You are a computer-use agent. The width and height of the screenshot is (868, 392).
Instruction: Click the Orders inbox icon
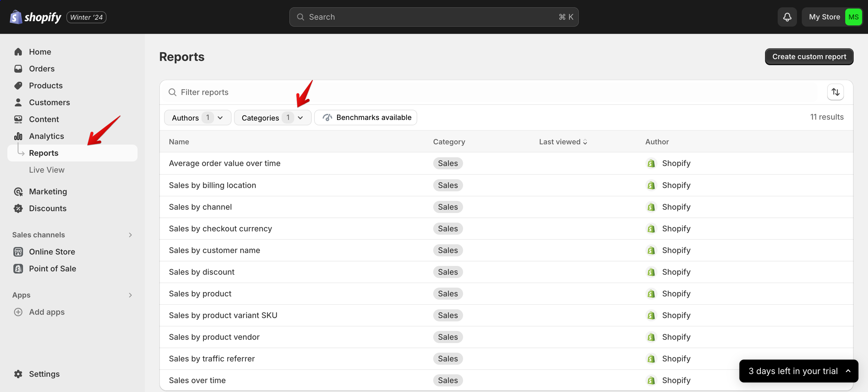click(x=18, y=68)
